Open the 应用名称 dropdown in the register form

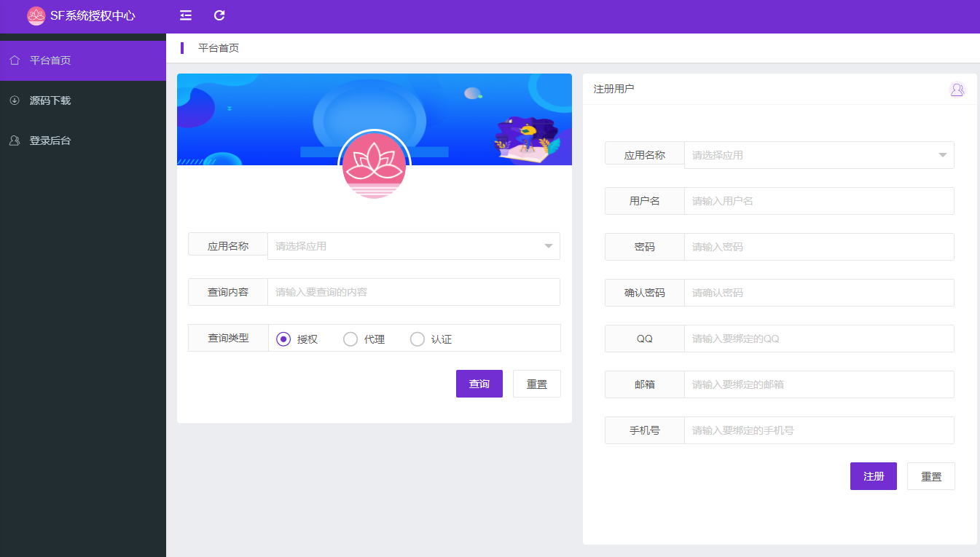pyautogui.click(x=819, y=155)
